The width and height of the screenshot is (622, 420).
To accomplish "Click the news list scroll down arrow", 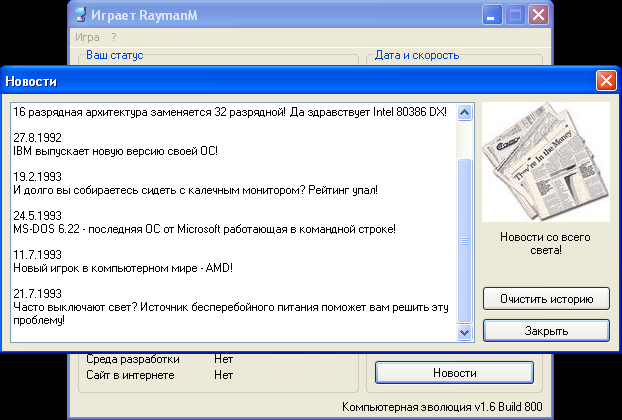I will 464,332.
